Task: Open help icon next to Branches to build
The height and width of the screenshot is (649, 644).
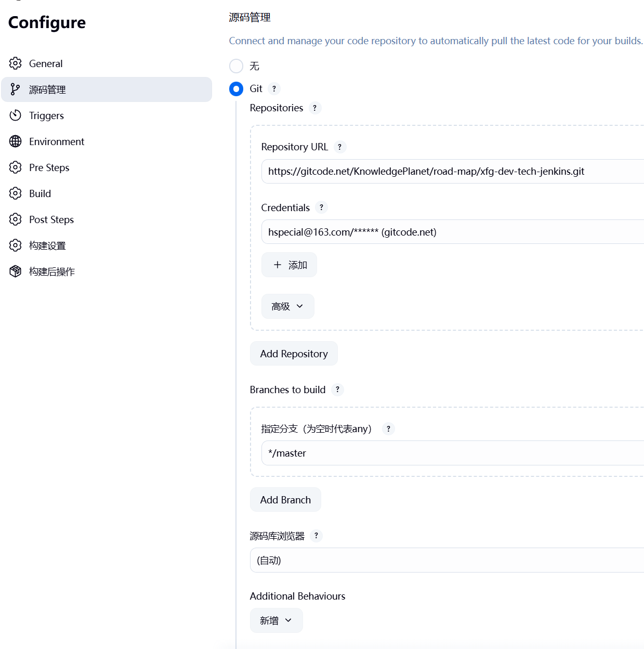Action: 338,390
